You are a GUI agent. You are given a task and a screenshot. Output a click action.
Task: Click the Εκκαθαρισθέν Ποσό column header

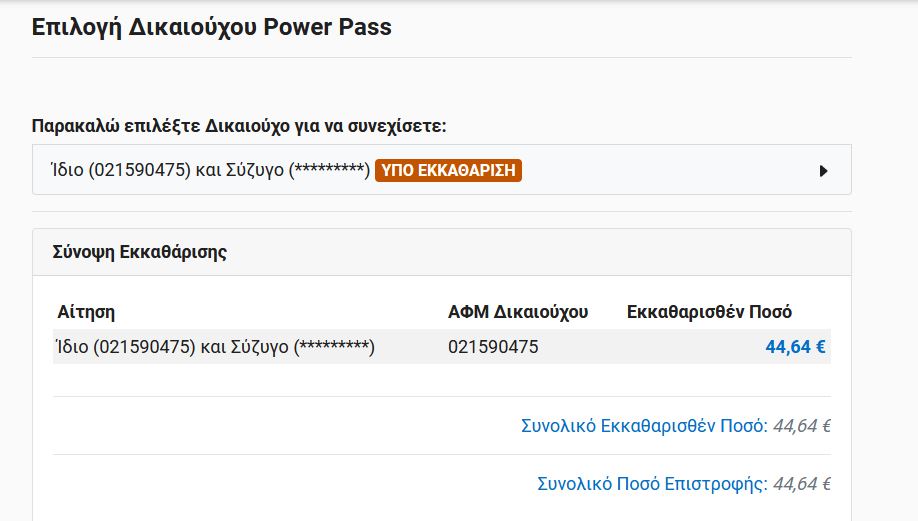pyautogui.click(x=709, y=312)
